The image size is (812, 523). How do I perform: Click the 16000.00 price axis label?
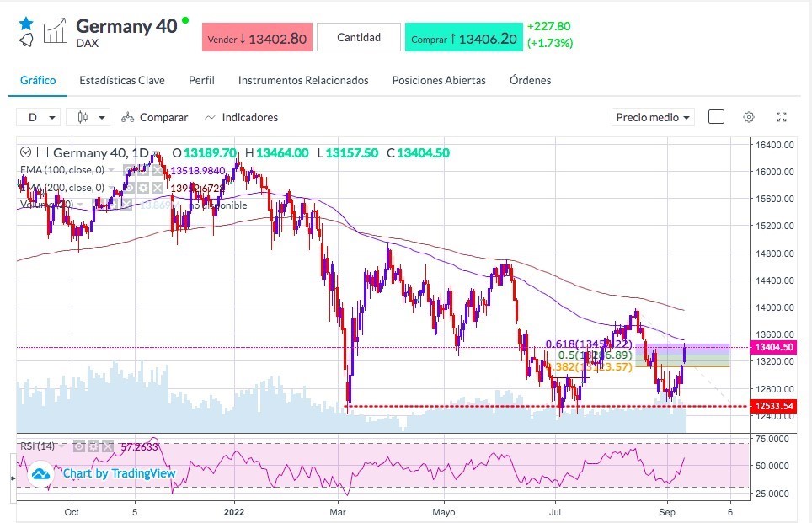774,172
